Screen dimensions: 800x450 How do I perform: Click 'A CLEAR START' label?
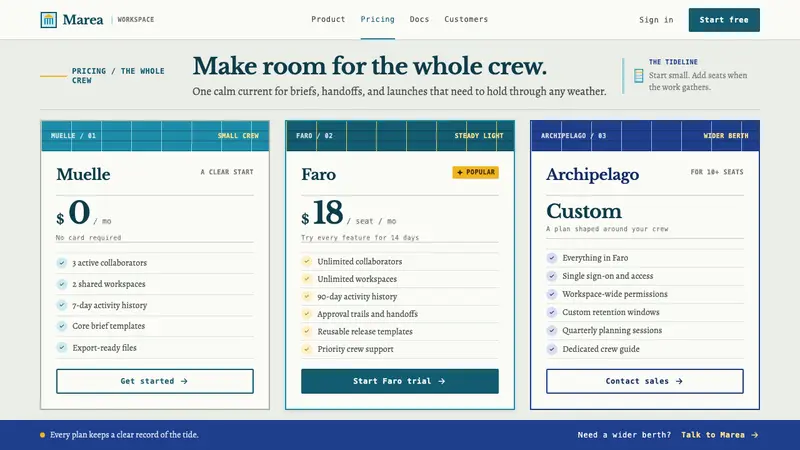coord(227,172)
